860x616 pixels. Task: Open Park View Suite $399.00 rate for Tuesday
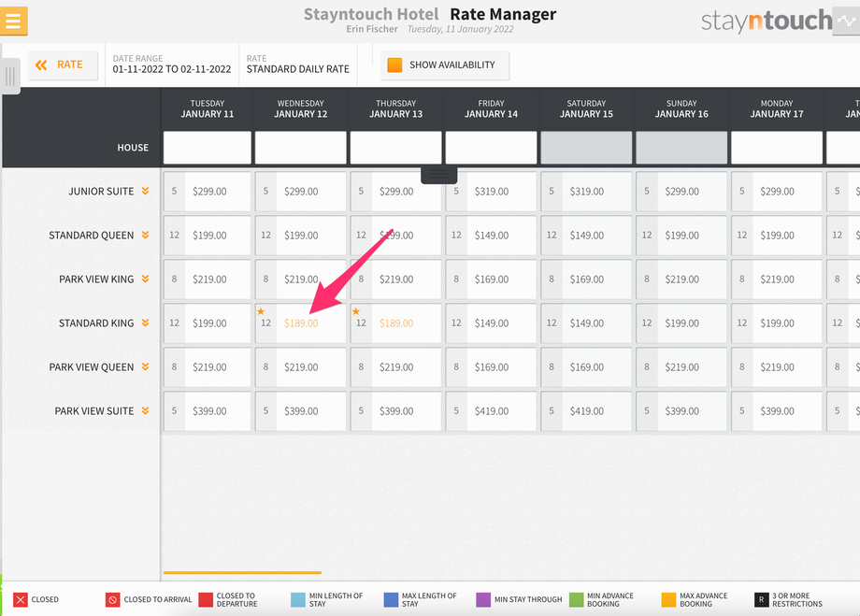[208, 411]
